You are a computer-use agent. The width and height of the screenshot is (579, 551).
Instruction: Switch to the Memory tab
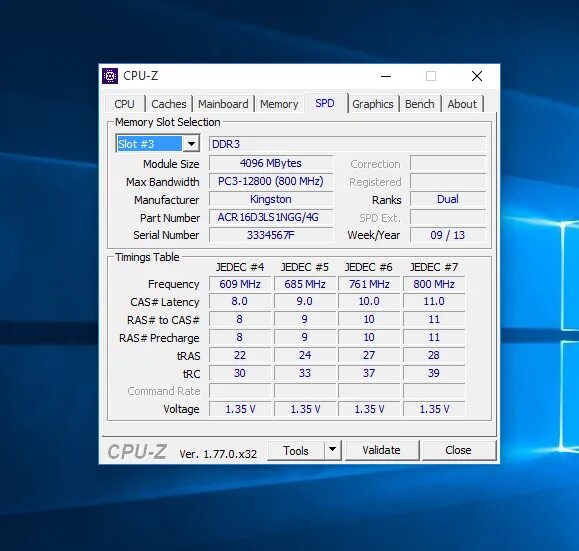(279, 104)
